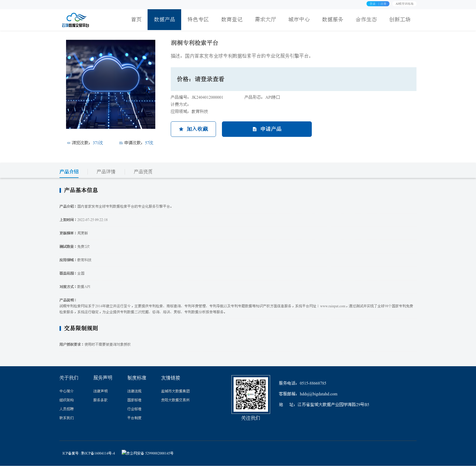This screenshot has height=476, width=476.
Task: Click 申请产品 button
Action: point(267,129)
